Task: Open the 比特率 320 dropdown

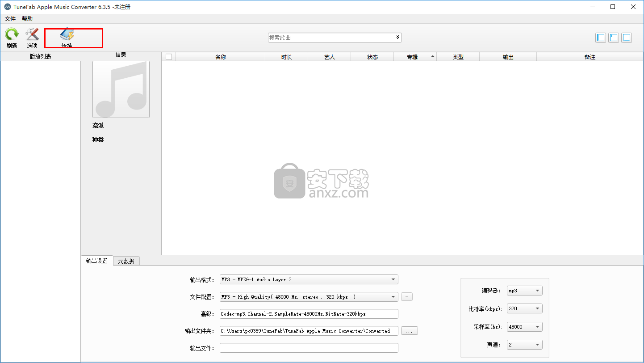Action: [x=525, y=308]
